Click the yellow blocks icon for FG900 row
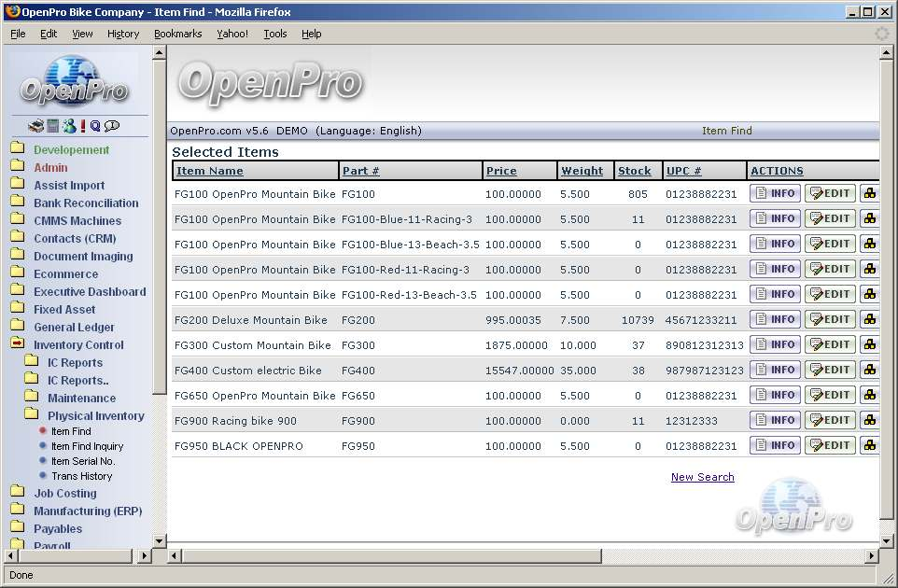This screenshot has width=898, height=588. (869, 420)
